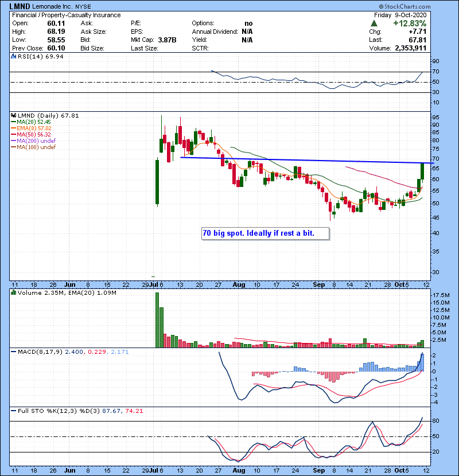The width and height of the screenshot is (459, 476).
Task: Click the Friday 9-Oct-2020 date
Action: pos(400,15)
